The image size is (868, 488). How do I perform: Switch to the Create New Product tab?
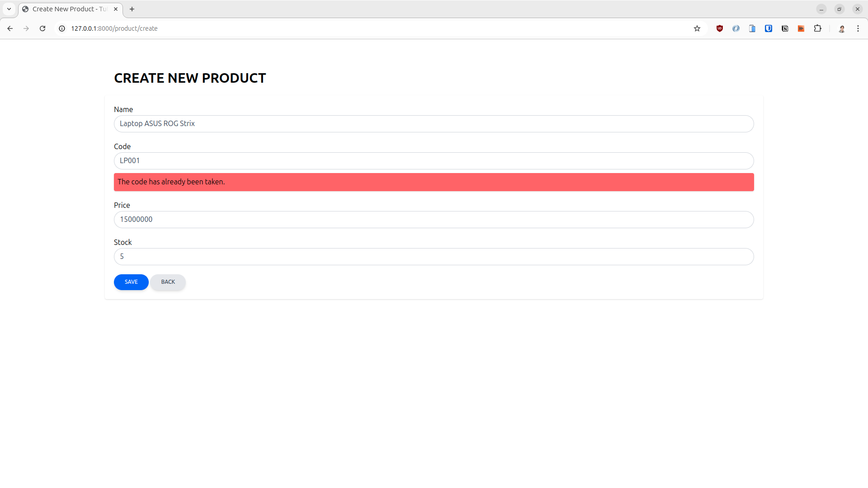tap(68, 9)
